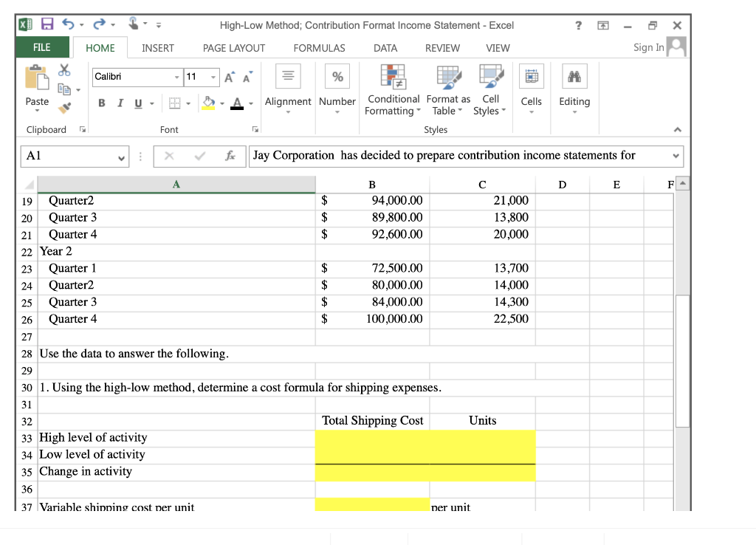Open the PAGE LAYOUT tab
Screen dimensions: 756x545
233,48
